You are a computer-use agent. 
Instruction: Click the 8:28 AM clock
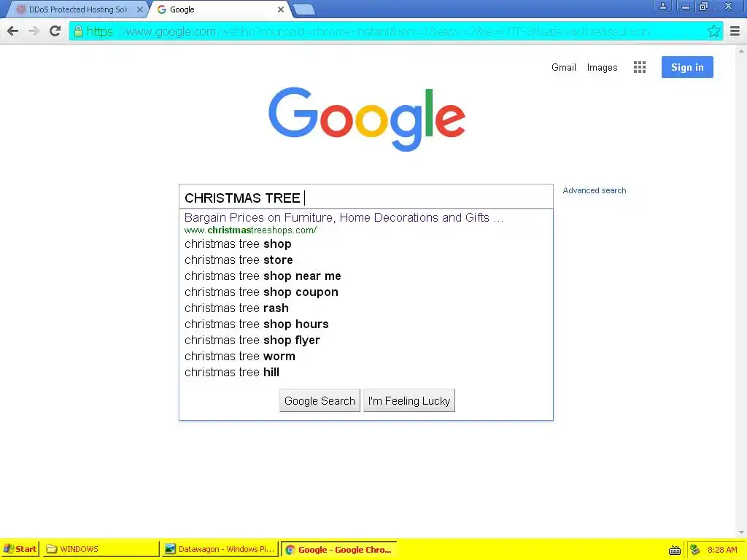(722, 550)
